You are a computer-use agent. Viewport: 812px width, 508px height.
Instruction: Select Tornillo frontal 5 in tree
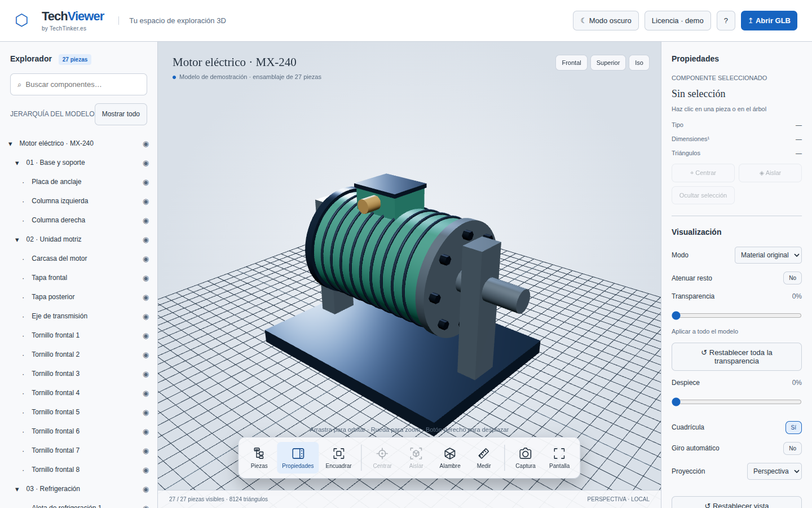(55, 412)
